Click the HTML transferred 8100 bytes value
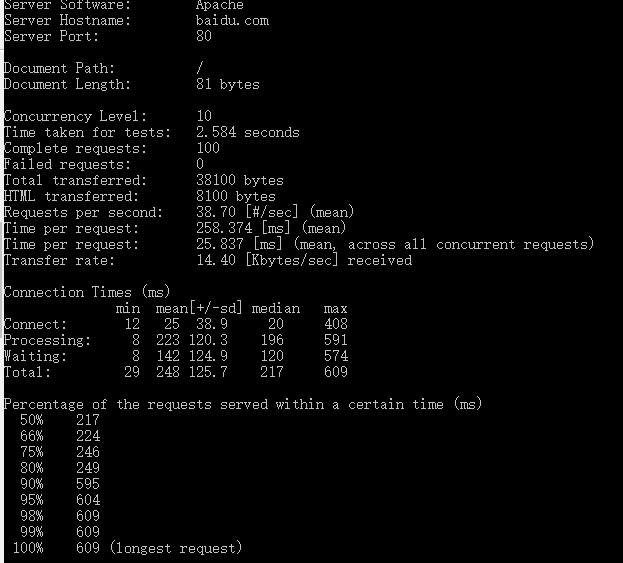The width and height of the screenshot is (623, 563). (236, 196)
